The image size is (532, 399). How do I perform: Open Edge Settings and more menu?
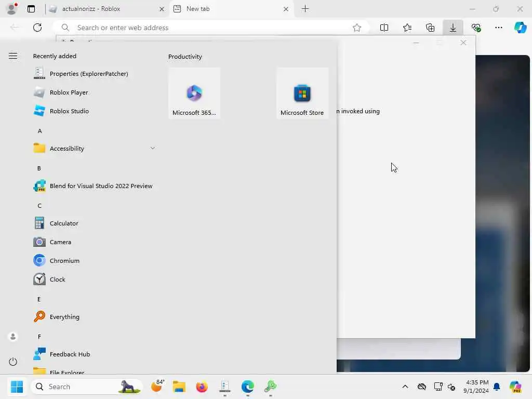pos(499,28)
